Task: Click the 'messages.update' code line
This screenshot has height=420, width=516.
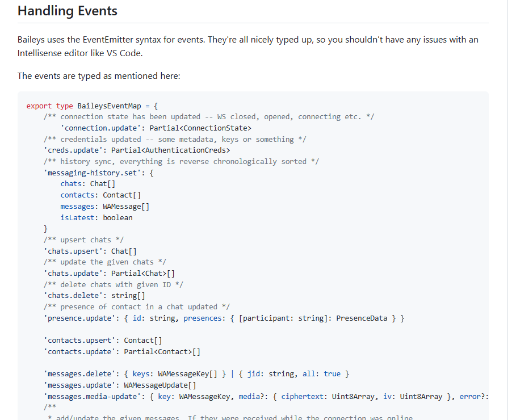Action: (x=120, y=385)
